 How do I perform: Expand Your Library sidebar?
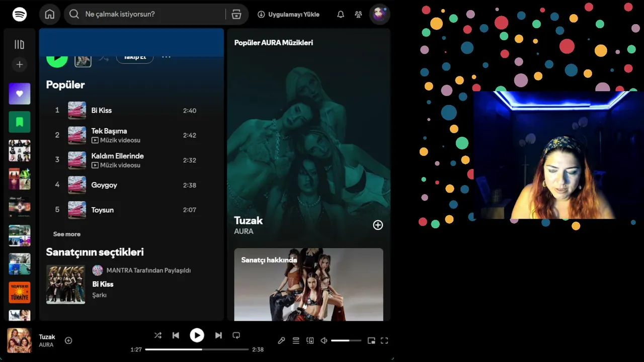coord(19,45)
